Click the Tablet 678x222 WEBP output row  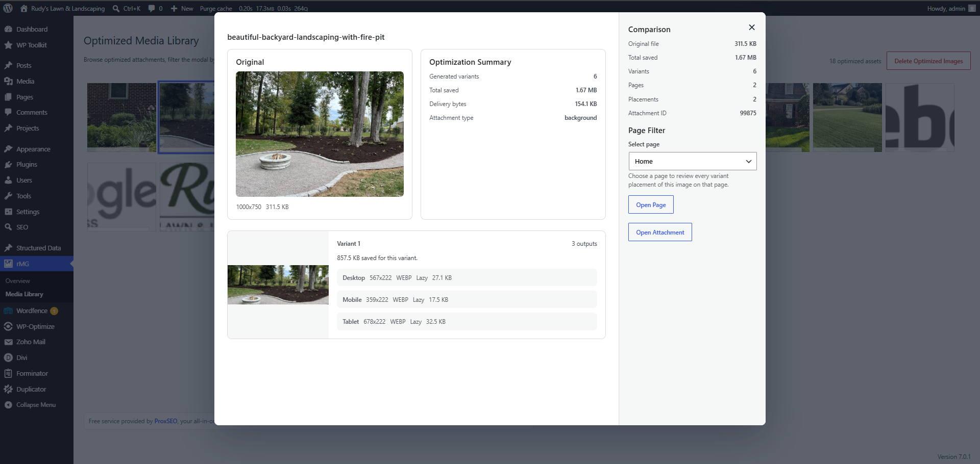tap(467, 322)
